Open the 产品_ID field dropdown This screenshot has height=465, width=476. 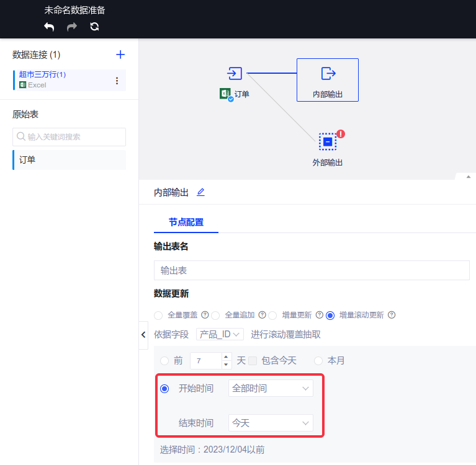pos(220,335)
